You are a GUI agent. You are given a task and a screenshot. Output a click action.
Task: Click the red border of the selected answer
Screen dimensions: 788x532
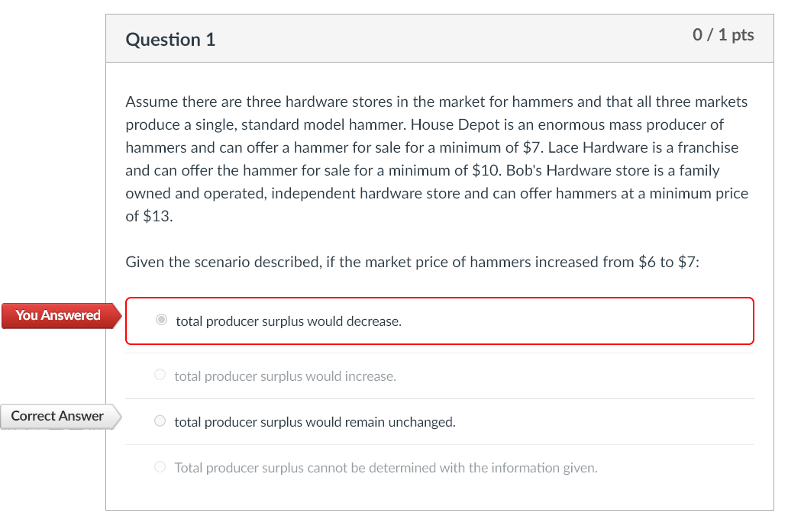click(x=440, y=299)
